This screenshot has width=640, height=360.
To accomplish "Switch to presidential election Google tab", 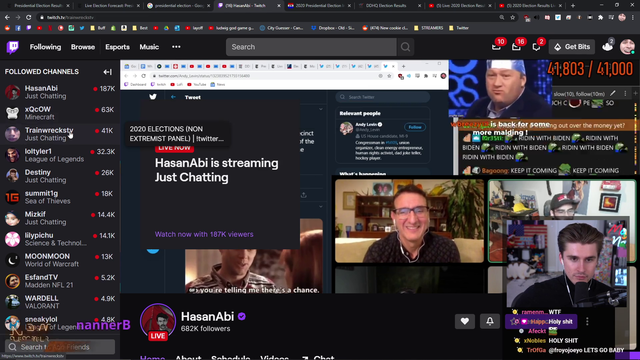I will [178, 6].
